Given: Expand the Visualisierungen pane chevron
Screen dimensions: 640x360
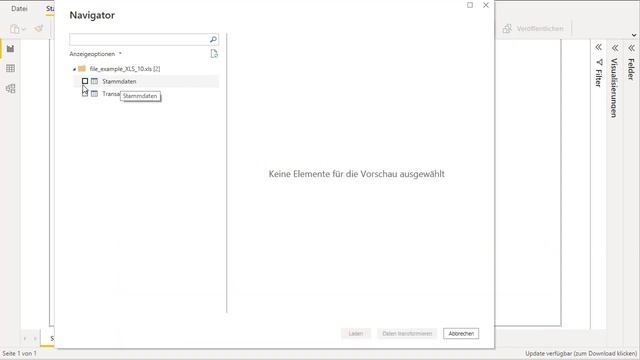Looking at the screenshot, I should tap(615, 48).
